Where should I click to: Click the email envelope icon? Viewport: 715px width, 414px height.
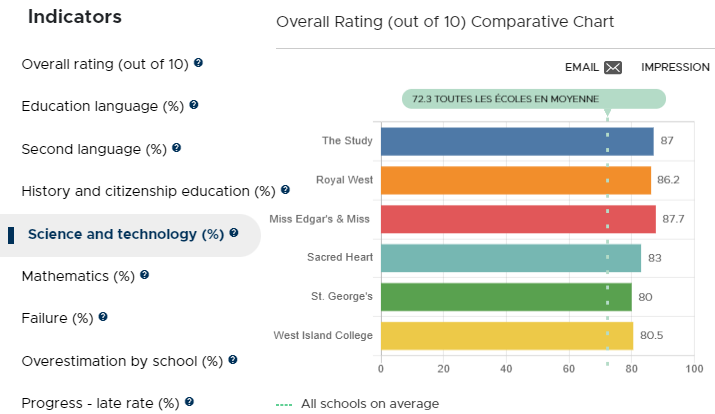[x=613, y=67]
